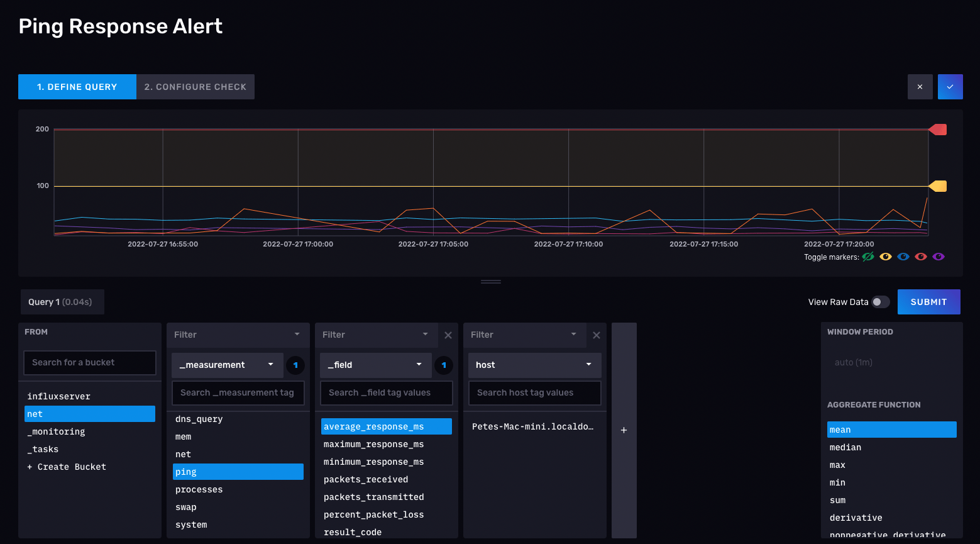
Task: Expand the first Filter type dropdown
Action: click(x=238, y=335)
